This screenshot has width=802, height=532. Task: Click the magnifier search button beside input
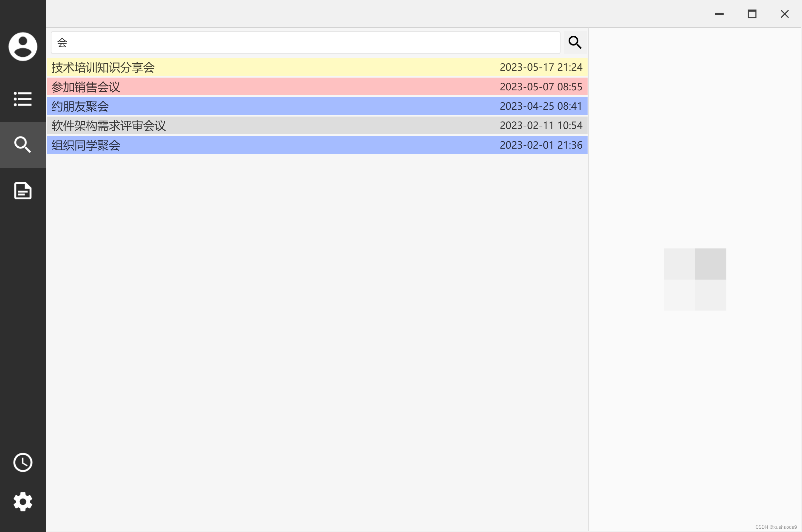click(575, 43)
